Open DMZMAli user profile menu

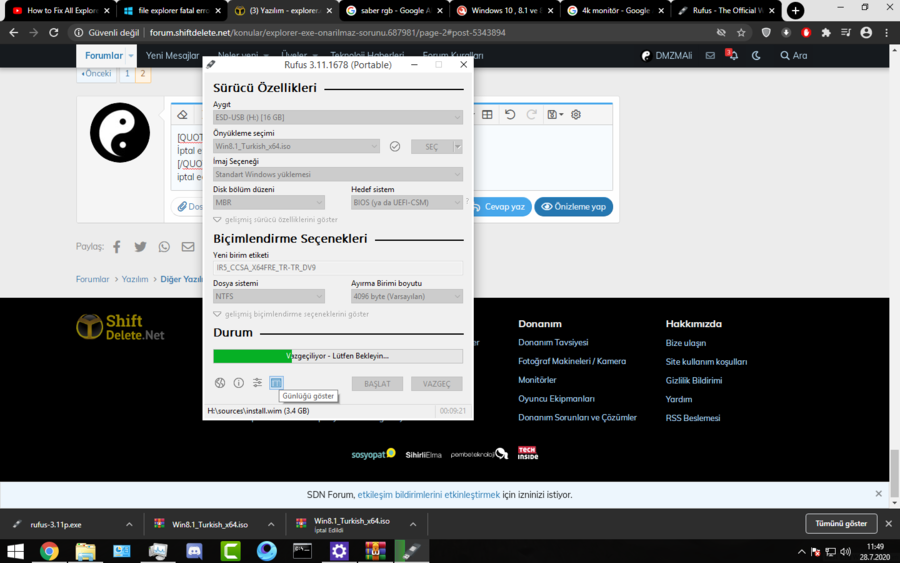click(x=666, y=56)
